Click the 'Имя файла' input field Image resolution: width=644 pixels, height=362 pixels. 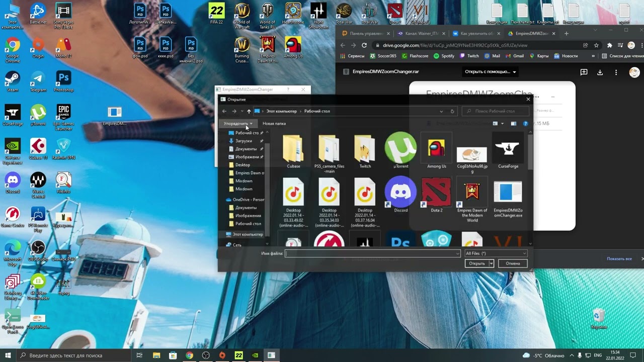[x=372, y=253]
